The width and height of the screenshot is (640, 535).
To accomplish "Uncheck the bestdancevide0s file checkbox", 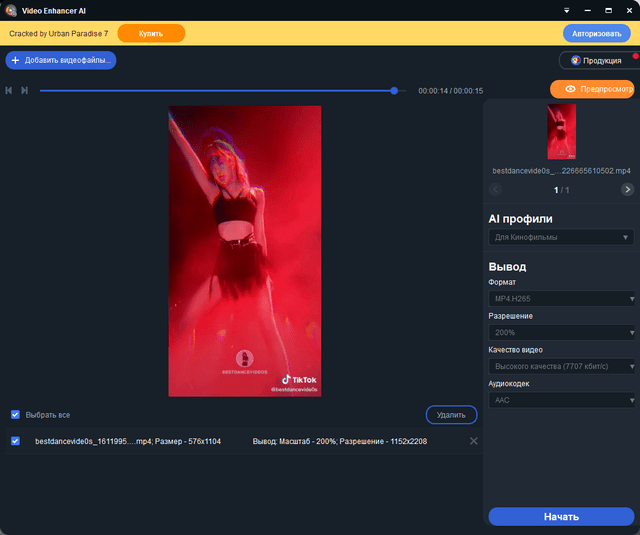I will click(x=15, y=441).
